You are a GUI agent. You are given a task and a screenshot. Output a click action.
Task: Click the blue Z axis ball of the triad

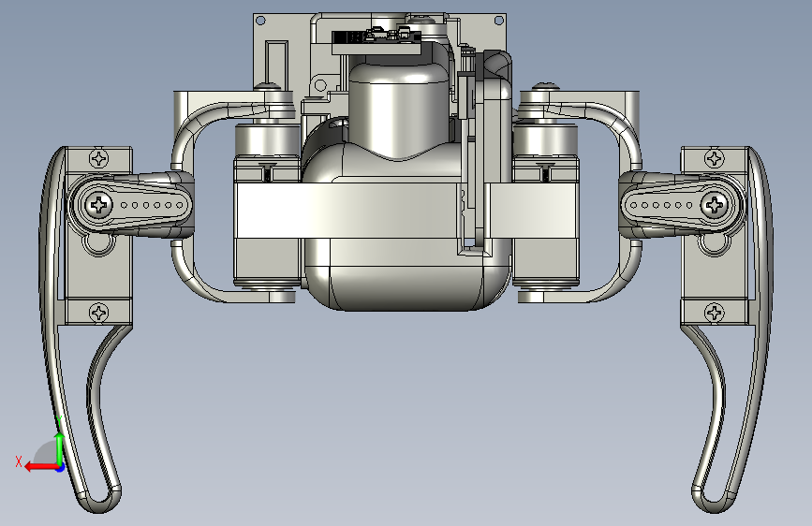point(60,467)
